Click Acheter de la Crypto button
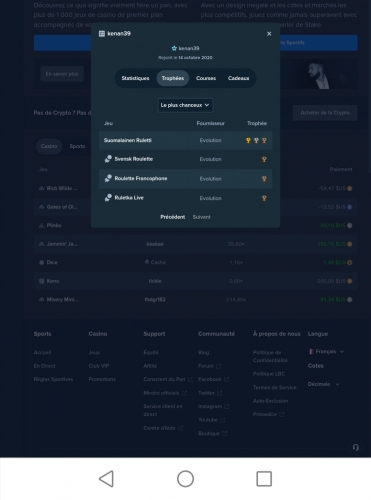The width and height of the screenshot is (371, 500). [x=325, y=113]
